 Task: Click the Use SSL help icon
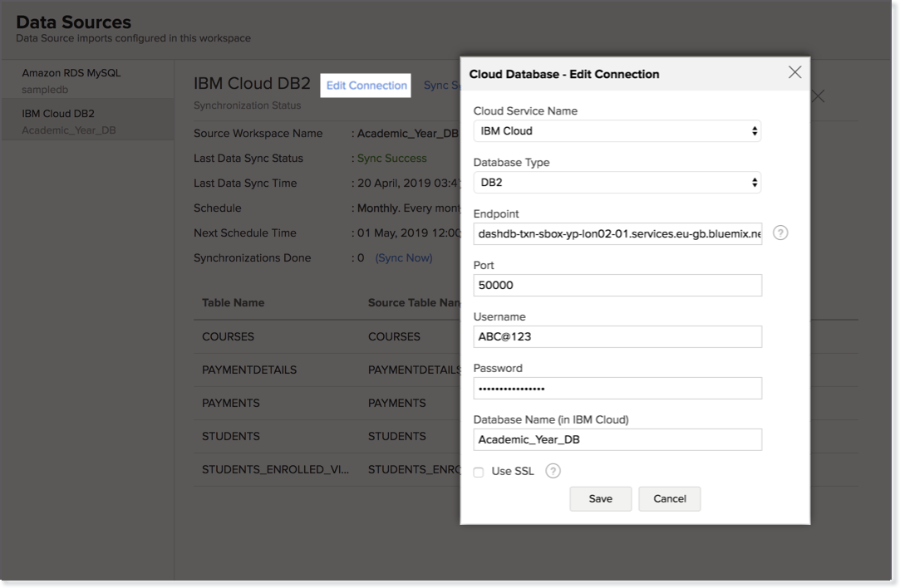553,471
